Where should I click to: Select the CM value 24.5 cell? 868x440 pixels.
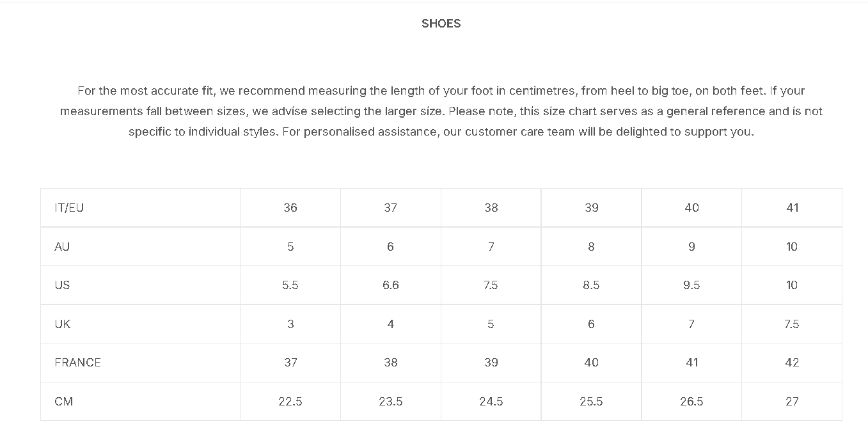coord(491,402)
